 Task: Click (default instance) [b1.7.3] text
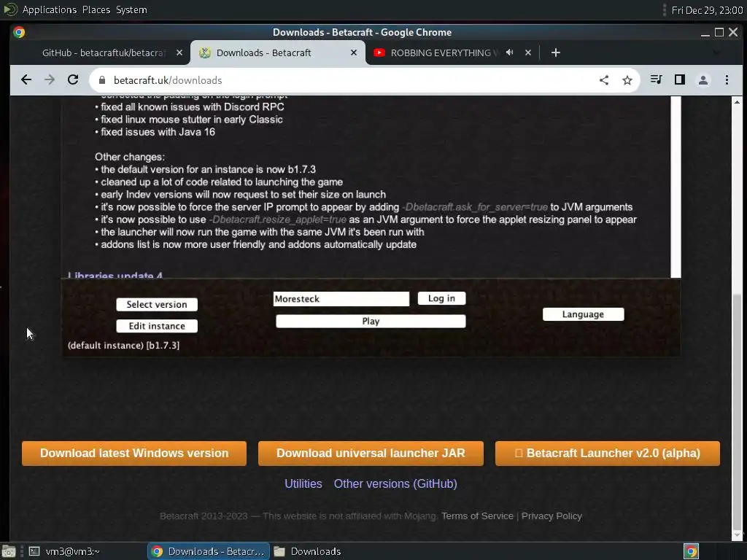(x=123, y=345)
